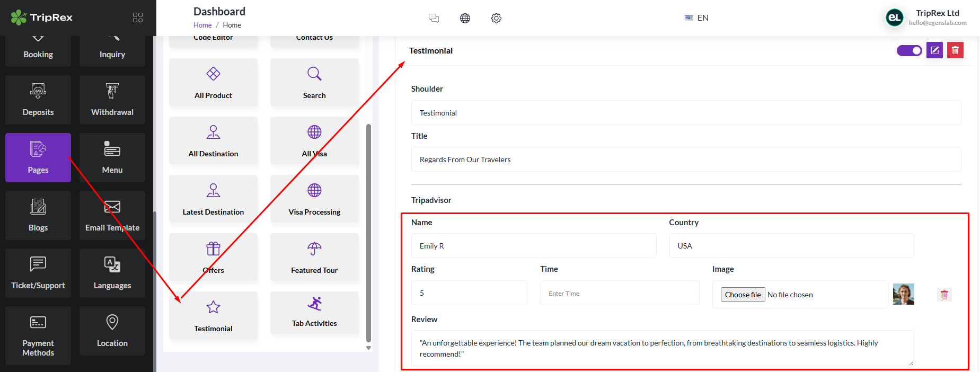Click the page list scroll down arrow

tap(368, 348)
